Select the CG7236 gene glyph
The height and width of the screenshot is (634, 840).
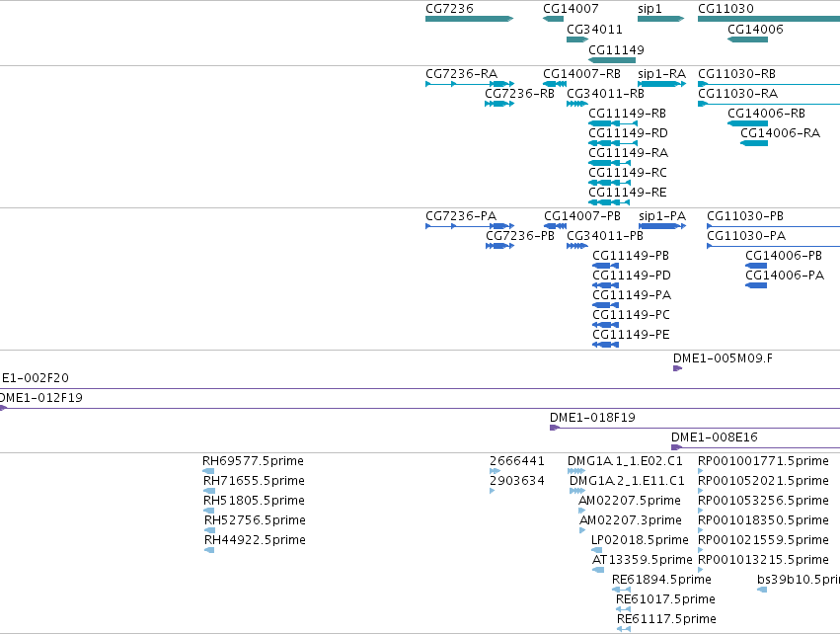point(469,19)
